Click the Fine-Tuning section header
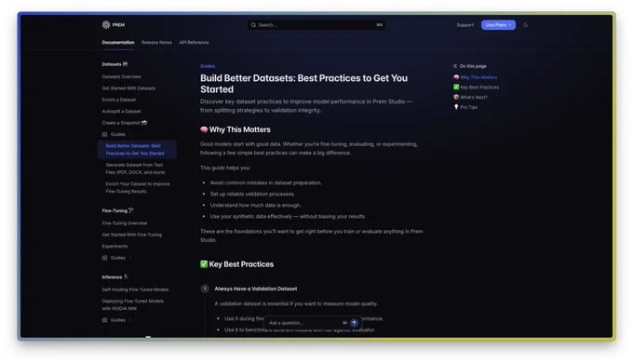 [x=117, y=210]
